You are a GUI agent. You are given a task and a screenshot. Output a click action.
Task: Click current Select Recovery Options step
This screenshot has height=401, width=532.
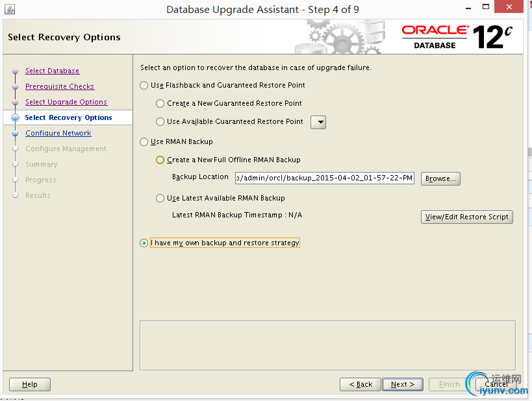pos(69,117)
